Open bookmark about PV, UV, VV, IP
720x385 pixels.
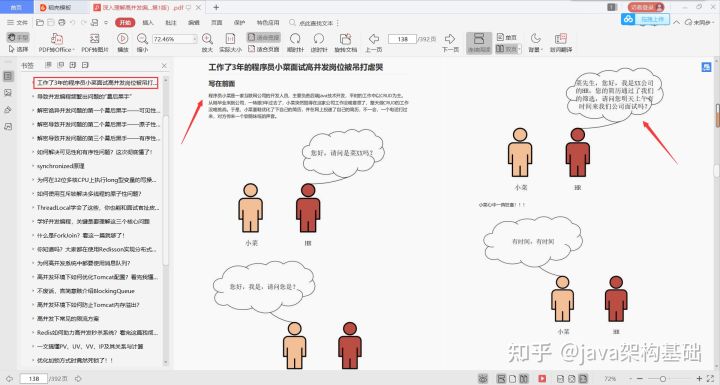coord(90,346)
